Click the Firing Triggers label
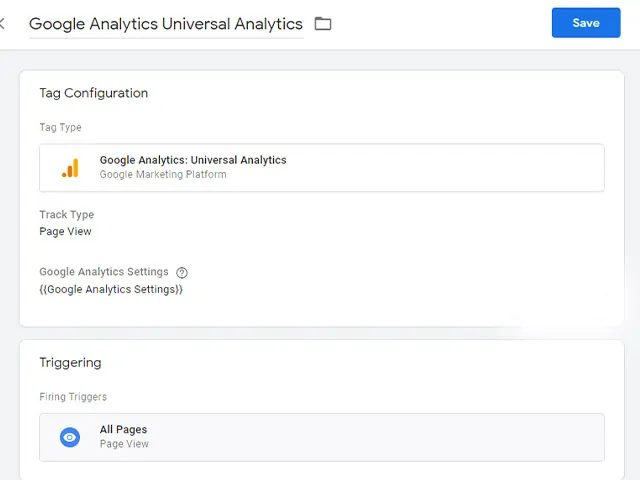Image resolution: width=640 pixels, height=480 pixels. click(x=73, y=397)
